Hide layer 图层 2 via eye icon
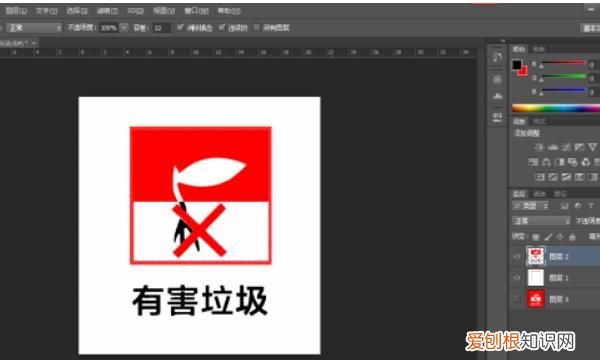This screenshot has width=600, height=360. [517, 256]
